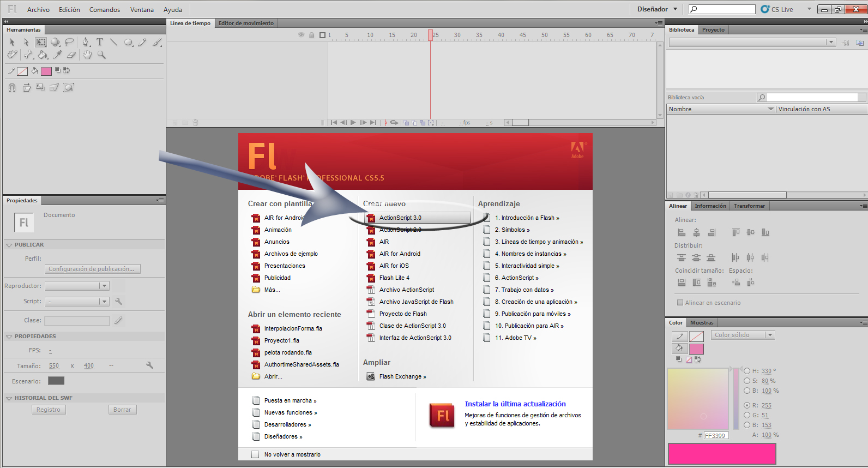Select the Brush tool
This screenshot has height=468, width=868.
[x=157, y=42]
